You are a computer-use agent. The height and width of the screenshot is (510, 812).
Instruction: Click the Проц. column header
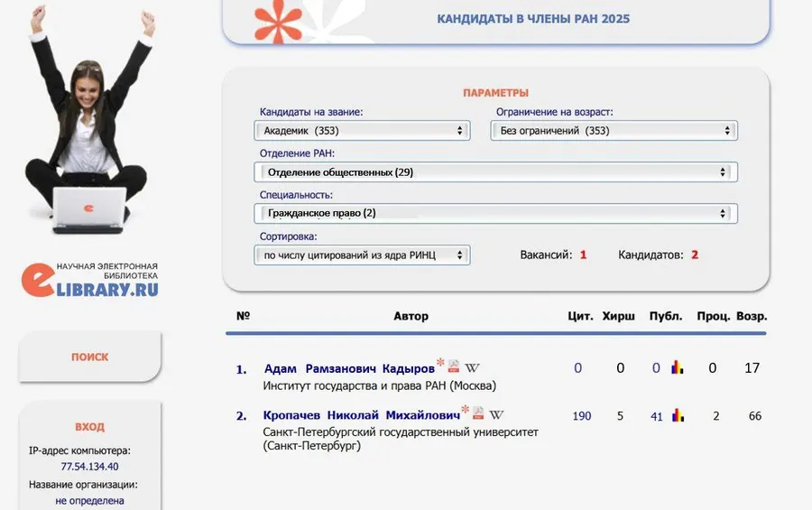713,316
